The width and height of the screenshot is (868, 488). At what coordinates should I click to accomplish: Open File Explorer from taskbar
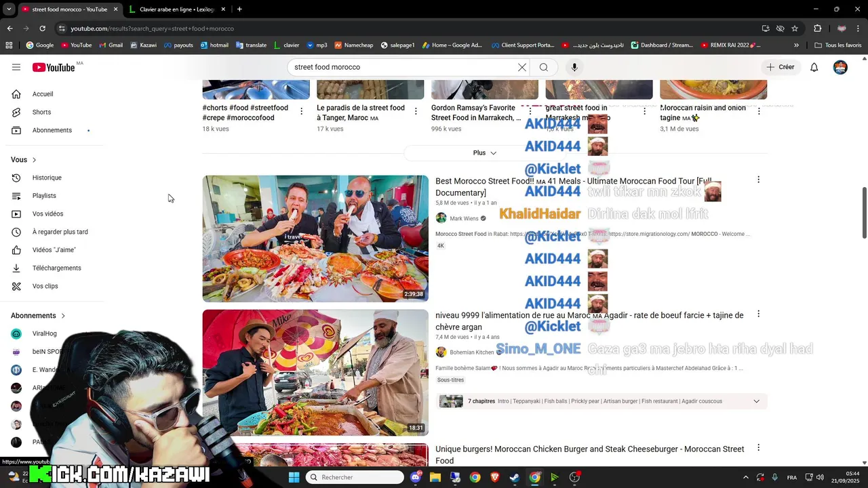tap(435, 477)
